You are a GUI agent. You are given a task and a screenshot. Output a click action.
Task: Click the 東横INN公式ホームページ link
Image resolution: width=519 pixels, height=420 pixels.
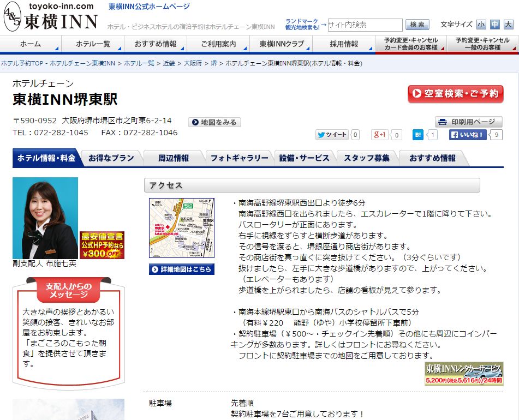150,7
